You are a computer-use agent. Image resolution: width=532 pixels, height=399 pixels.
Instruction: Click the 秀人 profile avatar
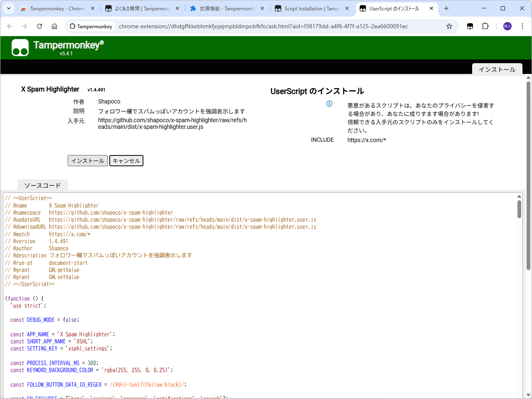[x=507, y=26]
